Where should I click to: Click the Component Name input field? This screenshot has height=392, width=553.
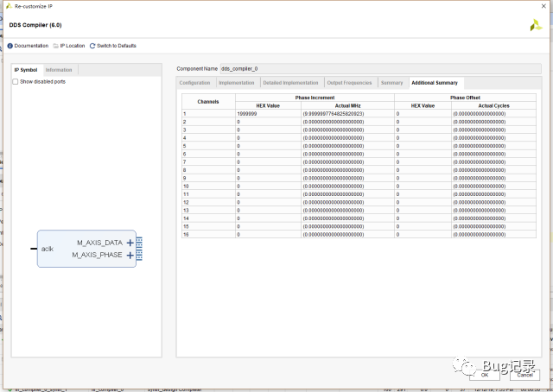(380, 69)
